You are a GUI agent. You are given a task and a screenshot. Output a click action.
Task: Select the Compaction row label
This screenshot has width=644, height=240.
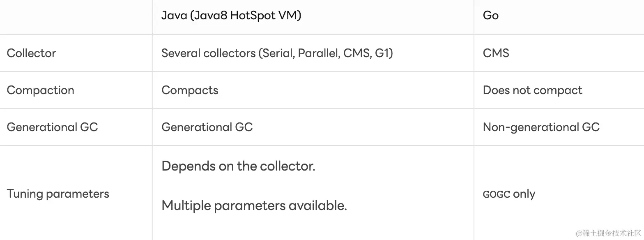[40, 90]
